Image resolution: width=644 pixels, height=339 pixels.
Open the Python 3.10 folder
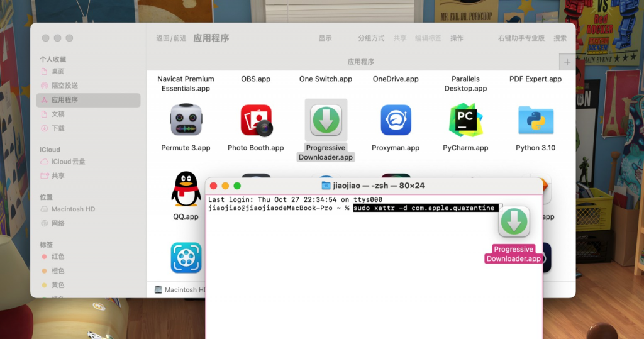[x=536, y=120]
